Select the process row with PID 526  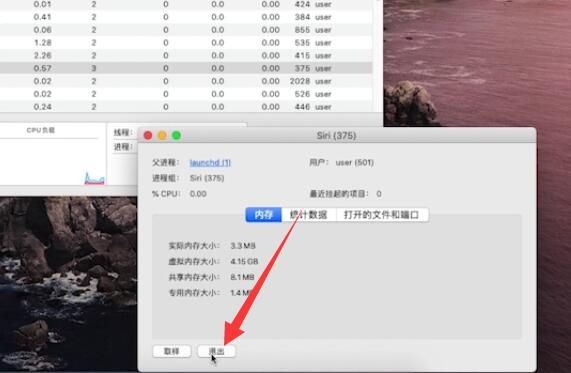coord(186,94)
